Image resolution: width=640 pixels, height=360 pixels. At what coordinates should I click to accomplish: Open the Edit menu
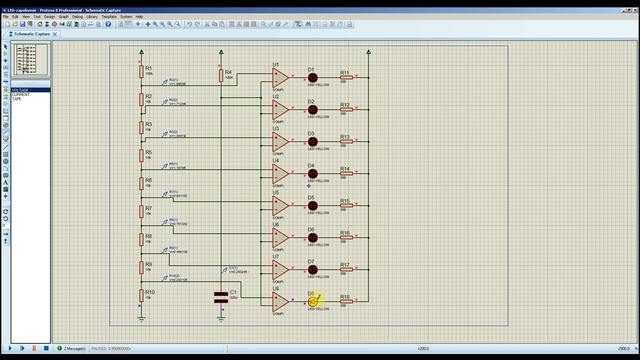[x=15, y=17]
